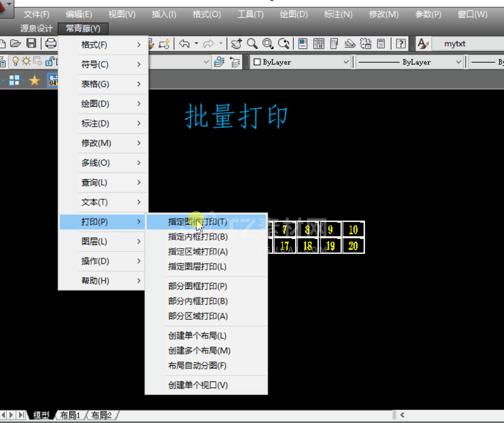Click the Layer States manager icon
Image resolution: width=504 pixels, height=423 pixels.
[219, 62]
